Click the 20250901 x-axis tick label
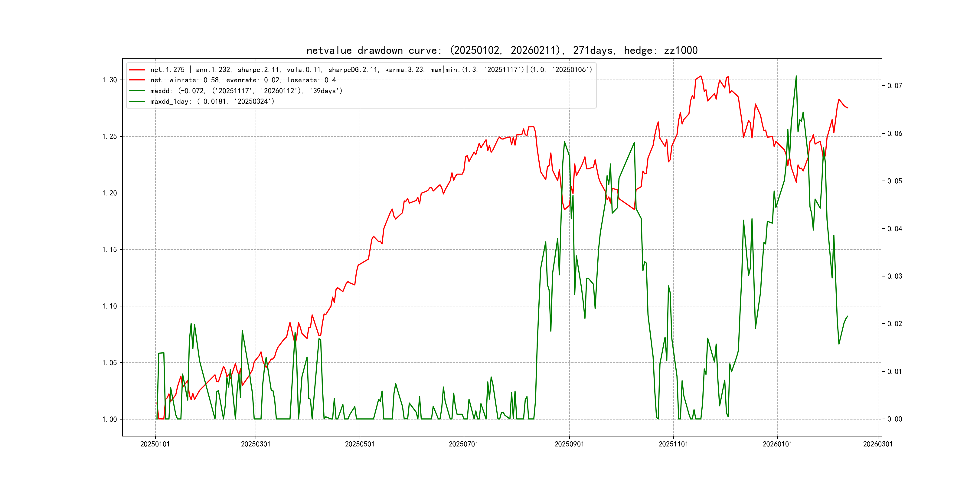 pos(569,444)
